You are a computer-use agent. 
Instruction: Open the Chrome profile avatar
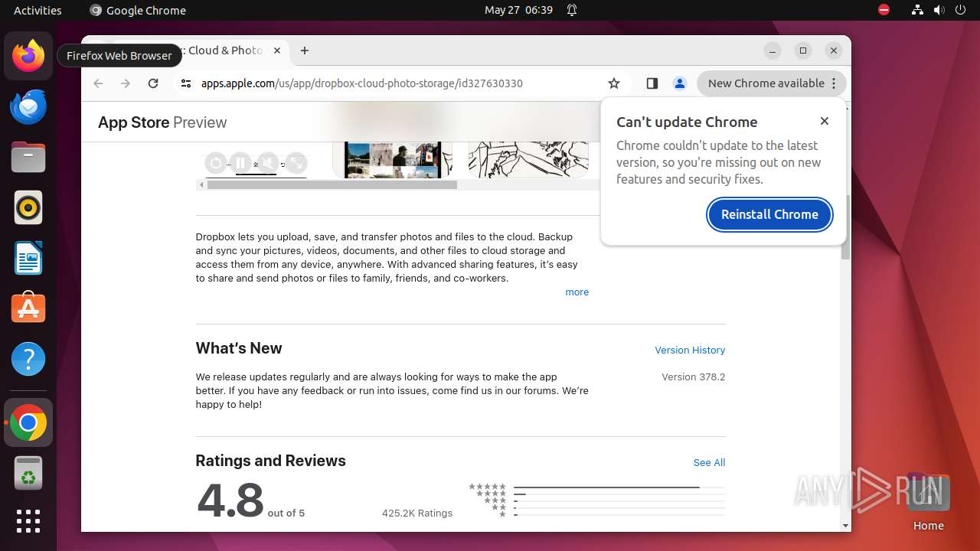coord(680,83)
